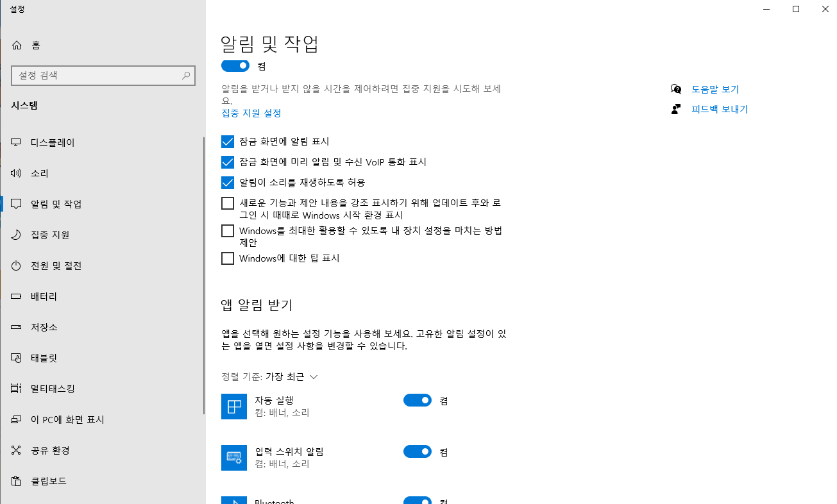Select the Display monitor icon
Screen dimensions: 837x504
click(17, 142)
